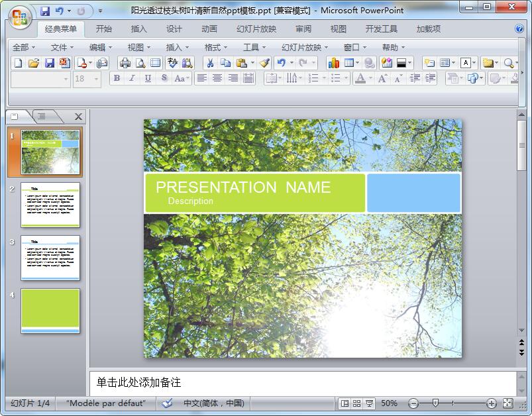Viewport: 532px width, 416px height.
Task: Click the zoom out minus button
Action: coord(413,403)
